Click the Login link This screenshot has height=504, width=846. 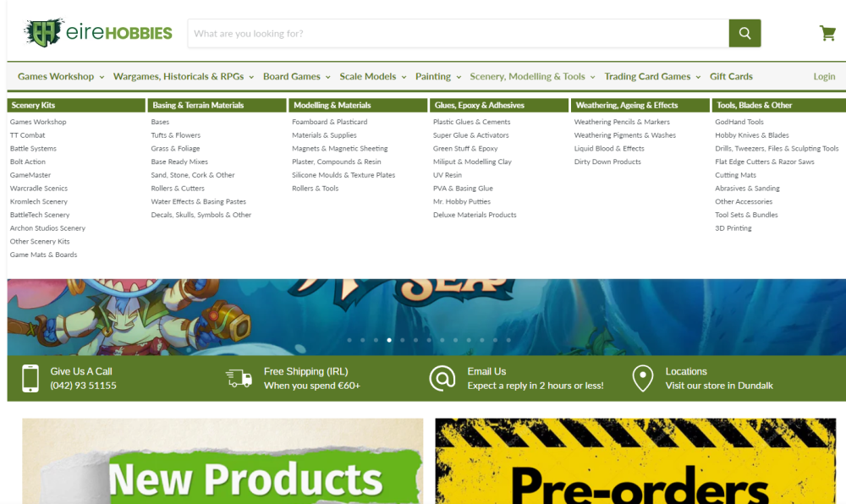tap(824, 76)
